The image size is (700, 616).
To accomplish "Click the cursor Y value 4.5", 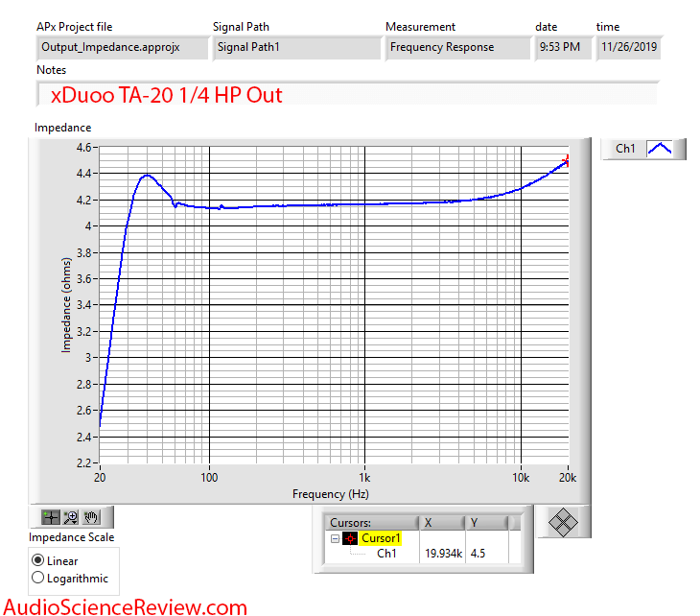I will (x=478, y=554).
